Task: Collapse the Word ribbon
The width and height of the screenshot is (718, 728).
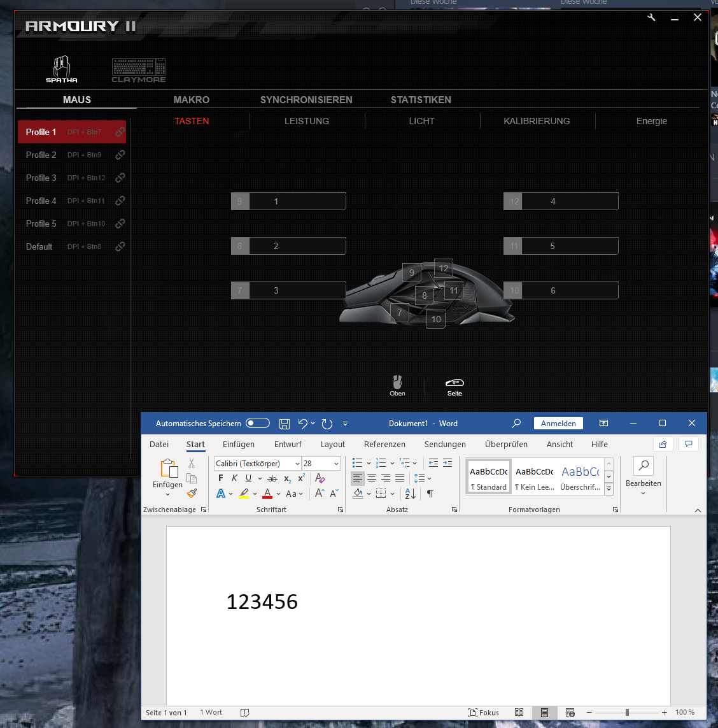Action: click(698, 510)
